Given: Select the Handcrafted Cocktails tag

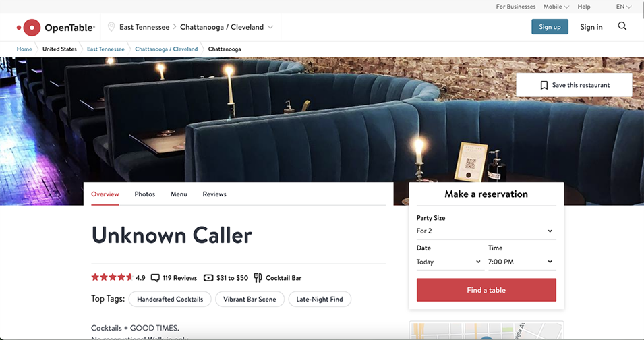Looking at the screenshot, I should (x=170, y=300).
